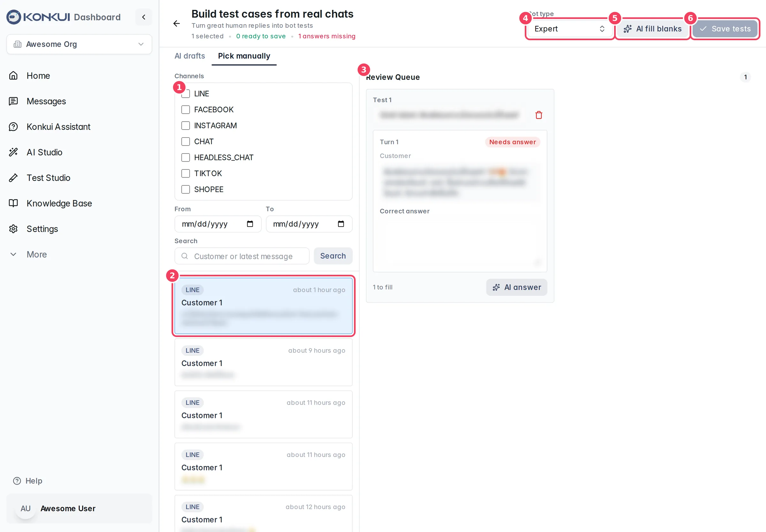766x532 pixels.
Task: Open the Awesome User profile card
Action: (x=79, y=508)
